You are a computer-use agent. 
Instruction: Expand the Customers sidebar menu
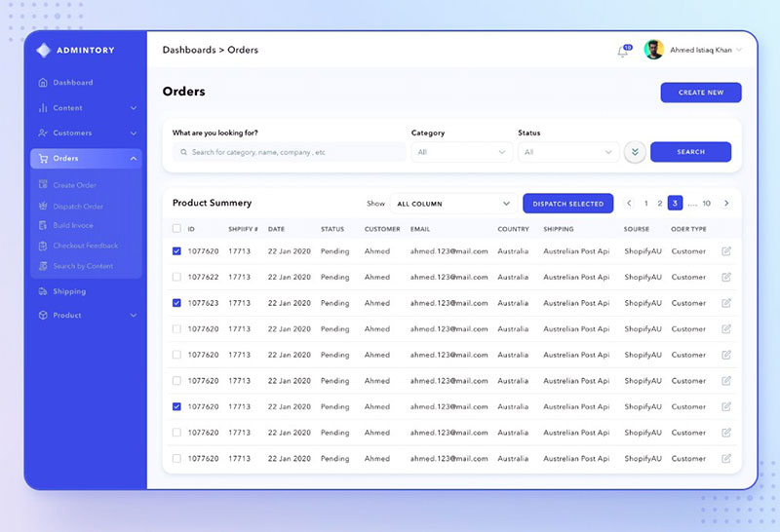(88, 133)
